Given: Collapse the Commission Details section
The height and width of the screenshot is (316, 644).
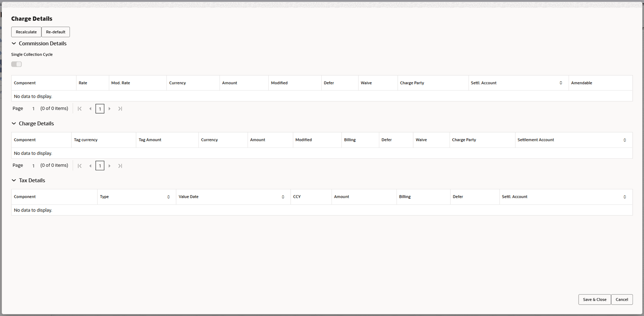Looking at the screenshot, I should (14, 43).
